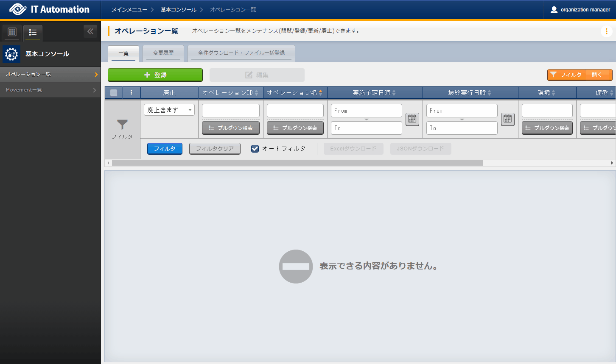Open 全件ダウンロード・ファイル一括登録 tab
Image resolution: width=616 pixels, height=364 pixels.
point(241,53)
